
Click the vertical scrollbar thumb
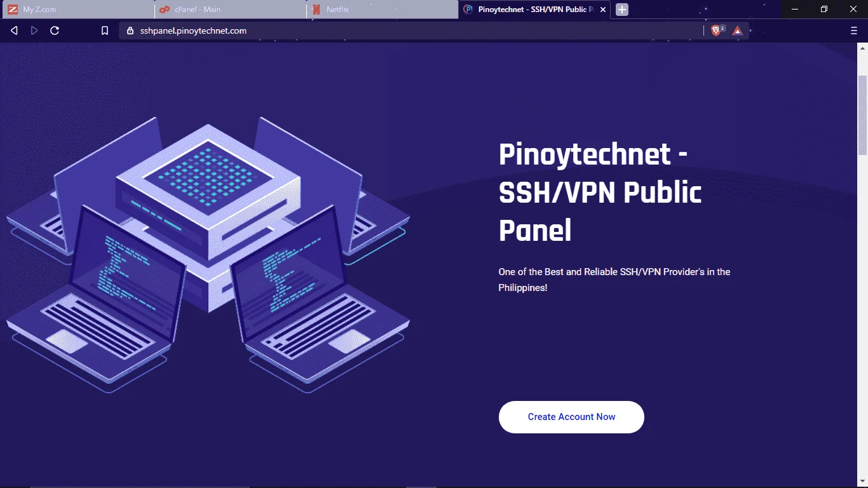862,115
